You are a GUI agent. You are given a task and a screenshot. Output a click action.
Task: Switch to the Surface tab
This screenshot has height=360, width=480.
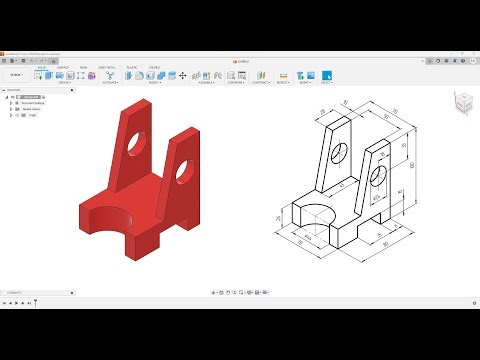(x=63, y=67)
